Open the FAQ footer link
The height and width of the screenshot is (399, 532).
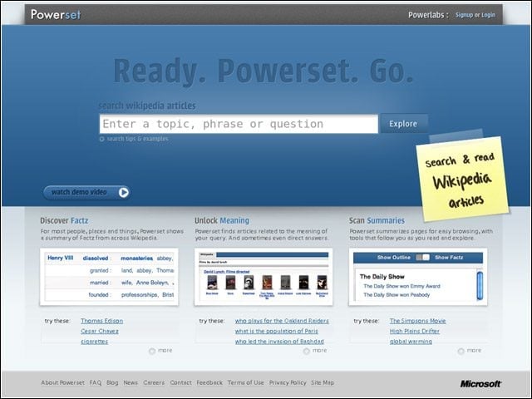click(x=96, y=382)
